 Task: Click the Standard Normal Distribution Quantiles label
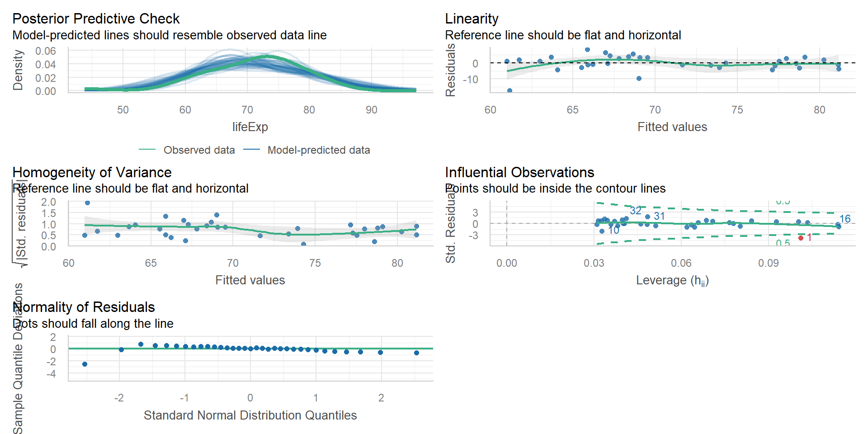click(250, 415)
